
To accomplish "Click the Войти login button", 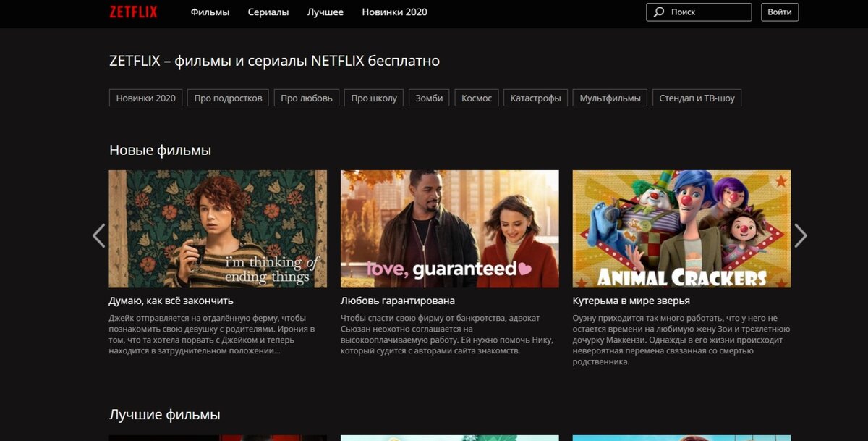I will pyautogui.click(x=780, y=12).
